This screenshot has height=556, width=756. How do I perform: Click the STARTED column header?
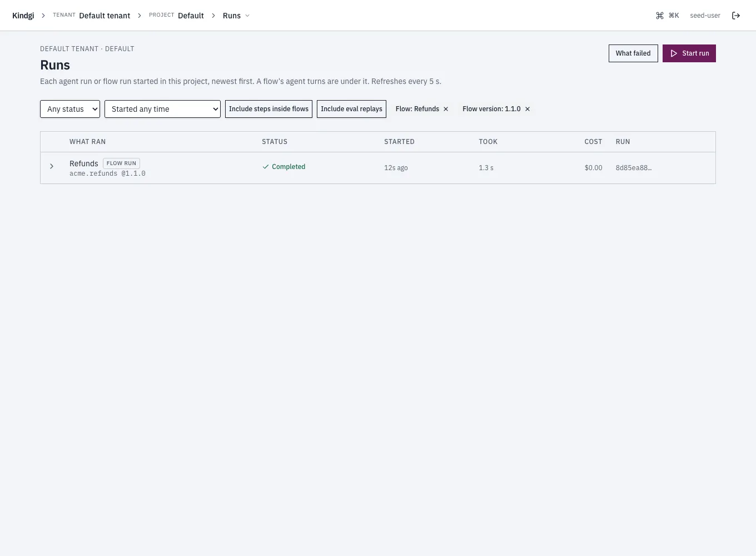tap(399, 142)
